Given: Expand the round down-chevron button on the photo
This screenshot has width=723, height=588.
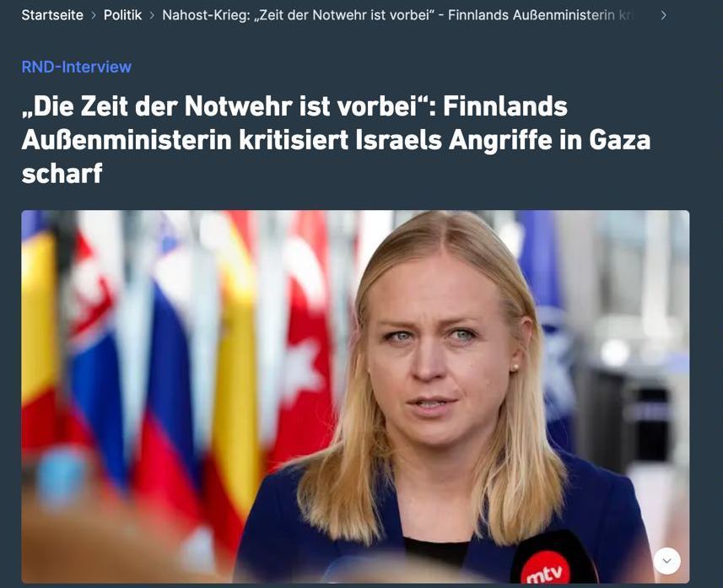Looking at the screenshot, I should click(x=666, y=561).
